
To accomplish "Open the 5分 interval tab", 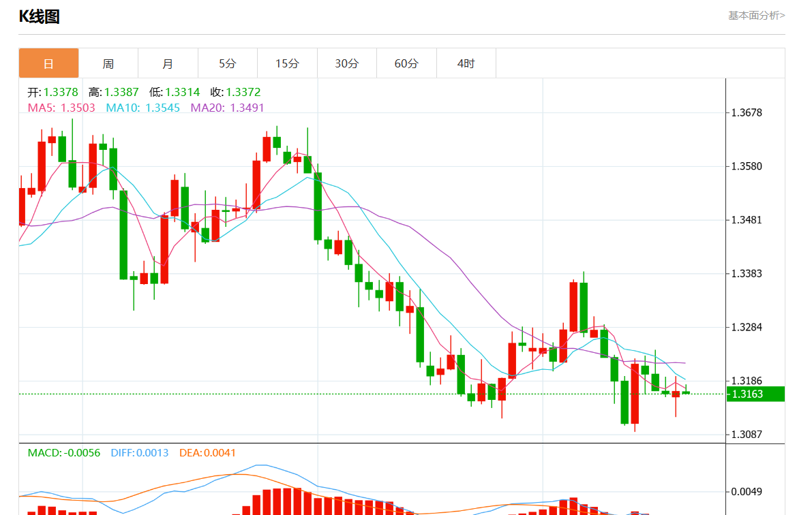I will point(227,63).
